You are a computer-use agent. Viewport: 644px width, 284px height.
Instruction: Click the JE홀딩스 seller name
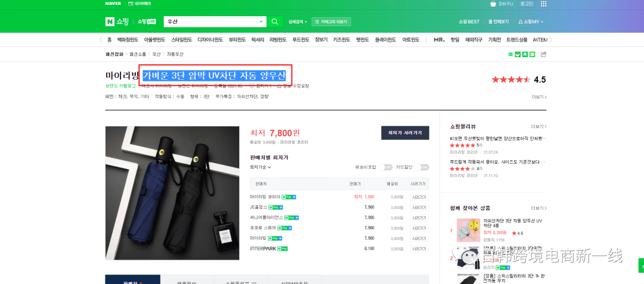[x=258, y=207]
